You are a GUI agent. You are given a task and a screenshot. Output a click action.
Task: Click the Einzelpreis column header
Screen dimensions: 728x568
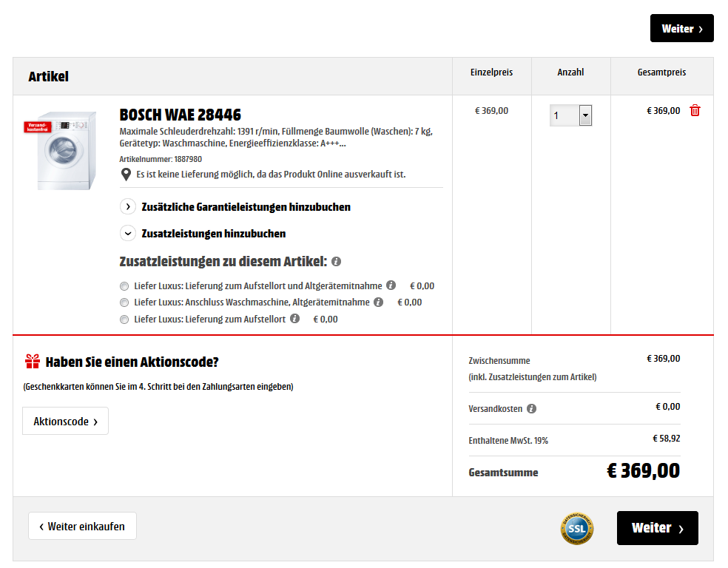(492, 72)
